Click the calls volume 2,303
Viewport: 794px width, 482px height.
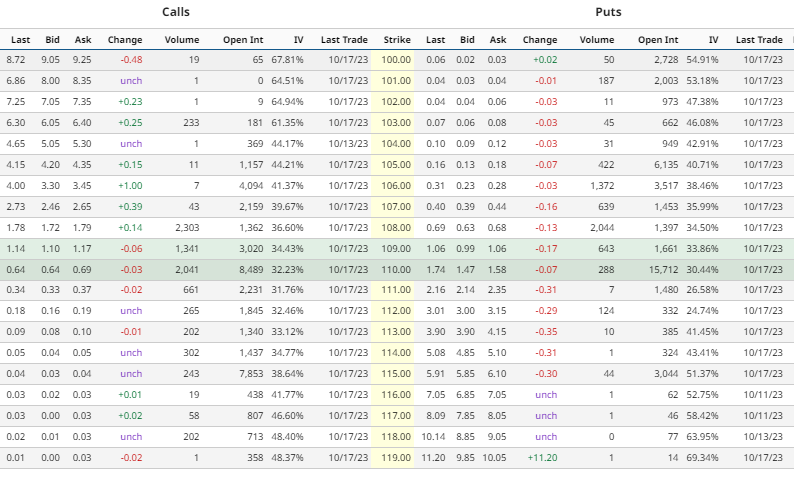(187, 228)
